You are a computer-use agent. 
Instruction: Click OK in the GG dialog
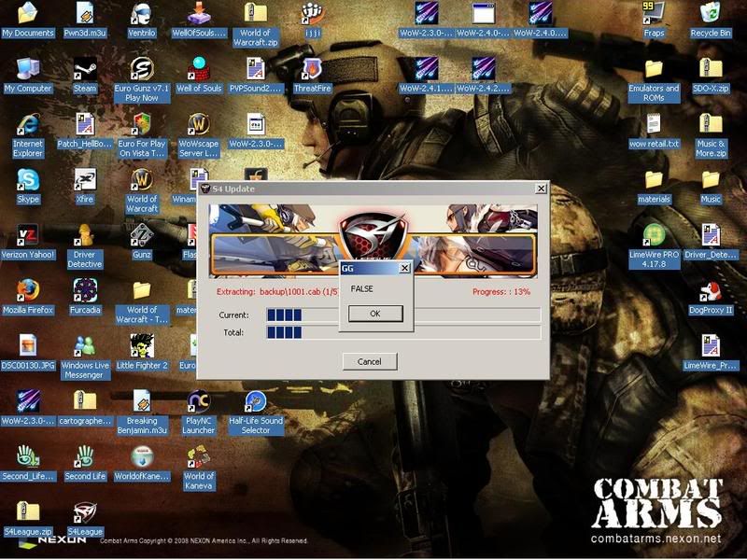(374, 314)
